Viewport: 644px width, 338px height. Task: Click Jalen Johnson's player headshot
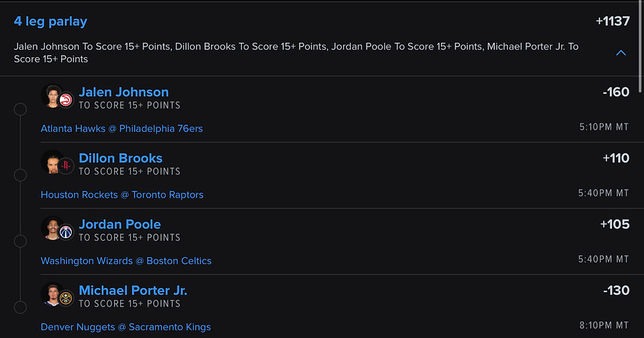(51, 95)
